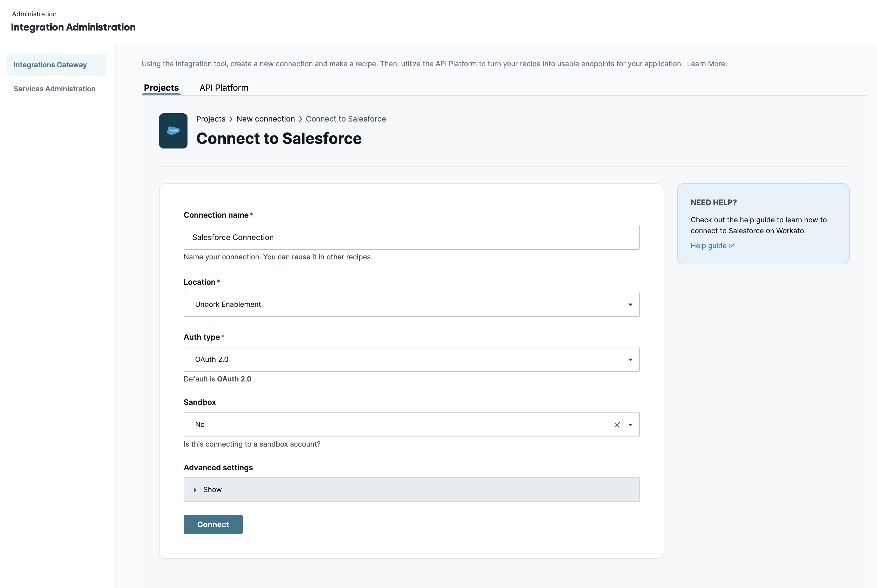
Task: Click the Learn More link
Action: 707,64
